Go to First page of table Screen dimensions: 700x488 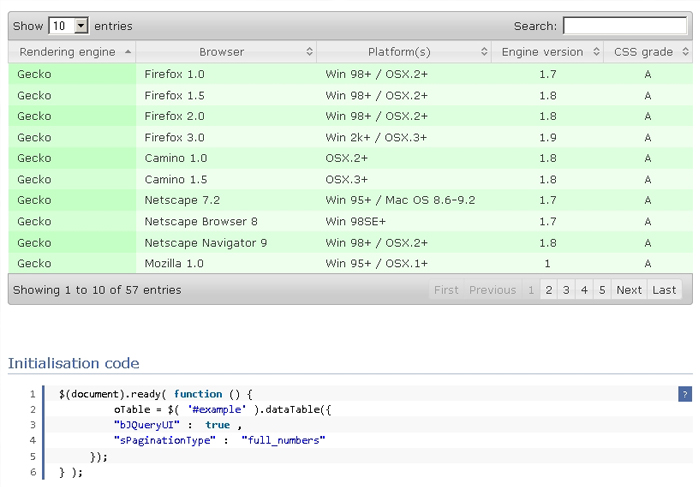click(x=446, y=290)
